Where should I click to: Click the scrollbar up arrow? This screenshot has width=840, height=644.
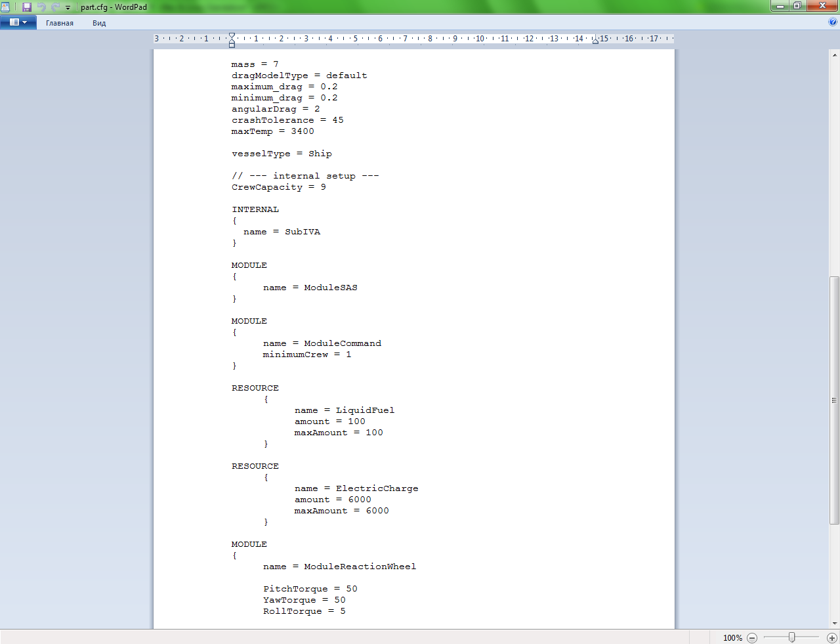click(x=834, y=55)
